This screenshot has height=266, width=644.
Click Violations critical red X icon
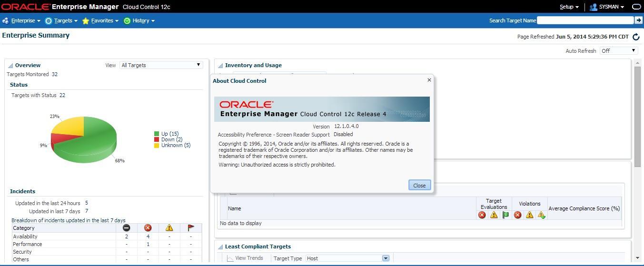(x=517, y=215)
